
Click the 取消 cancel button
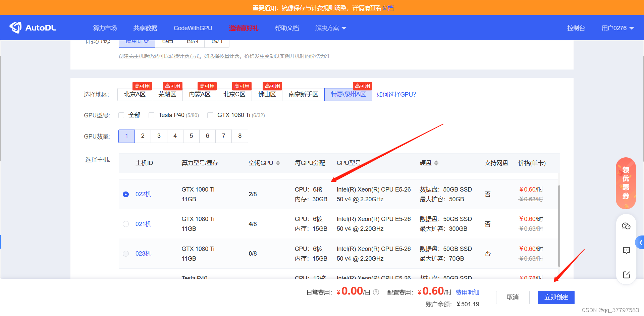click(513, 297)
